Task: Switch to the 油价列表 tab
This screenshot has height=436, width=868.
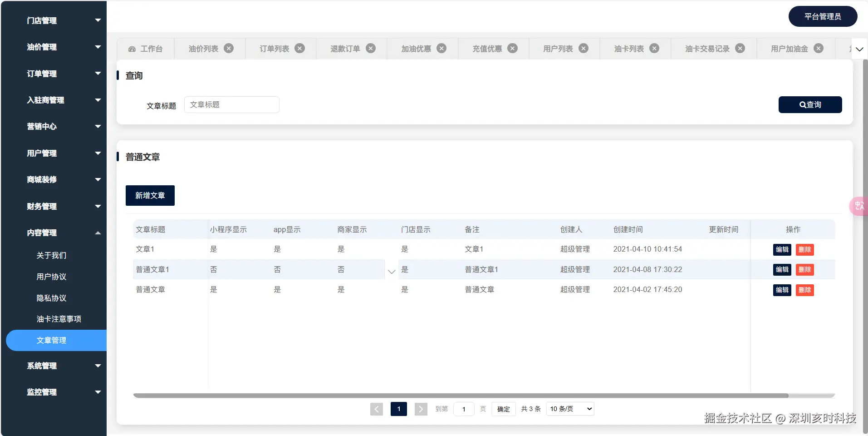Action: (203, 49)
